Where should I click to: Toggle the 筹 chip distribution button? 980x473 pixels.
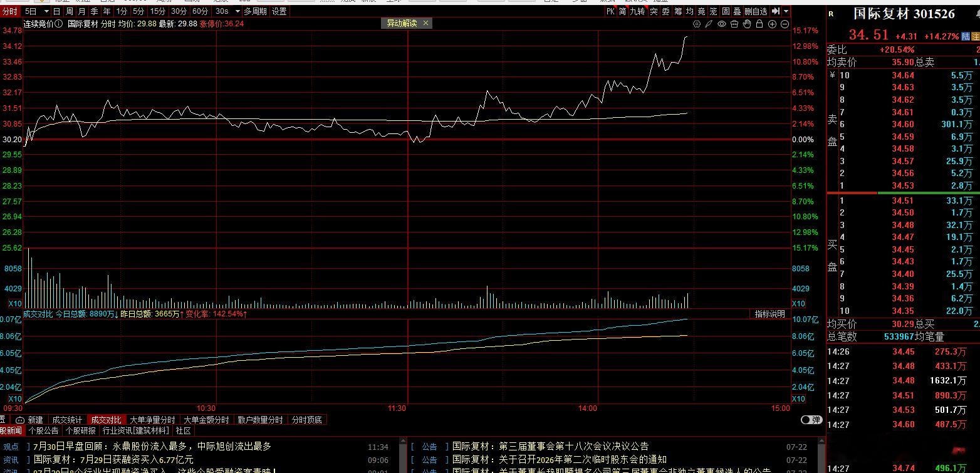678,11
